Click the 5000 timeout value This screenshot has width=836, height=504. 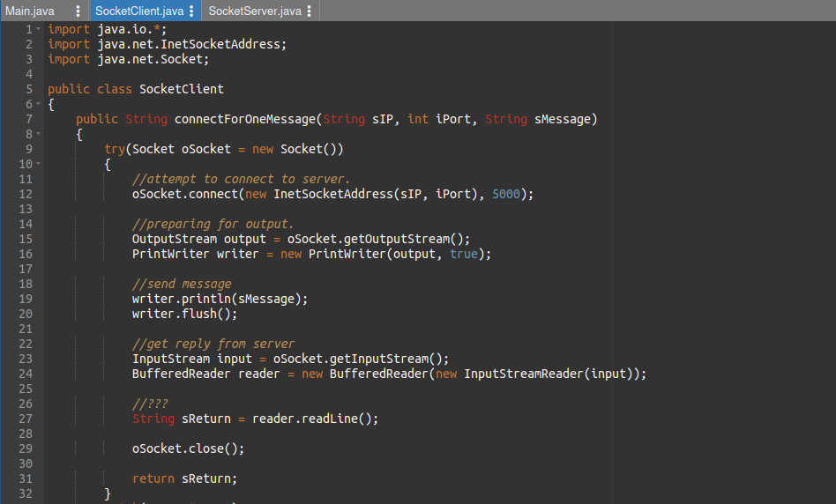pos(509,194)
